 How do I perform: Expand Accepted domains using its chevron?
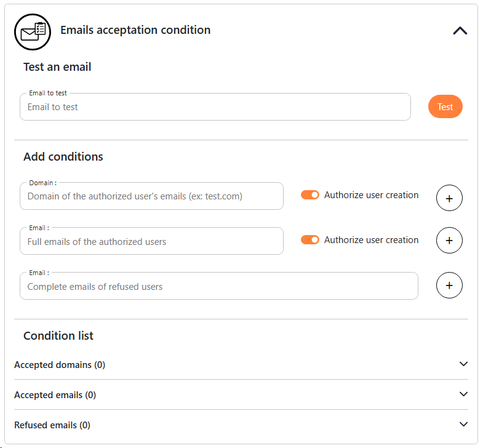click(464, 364)
